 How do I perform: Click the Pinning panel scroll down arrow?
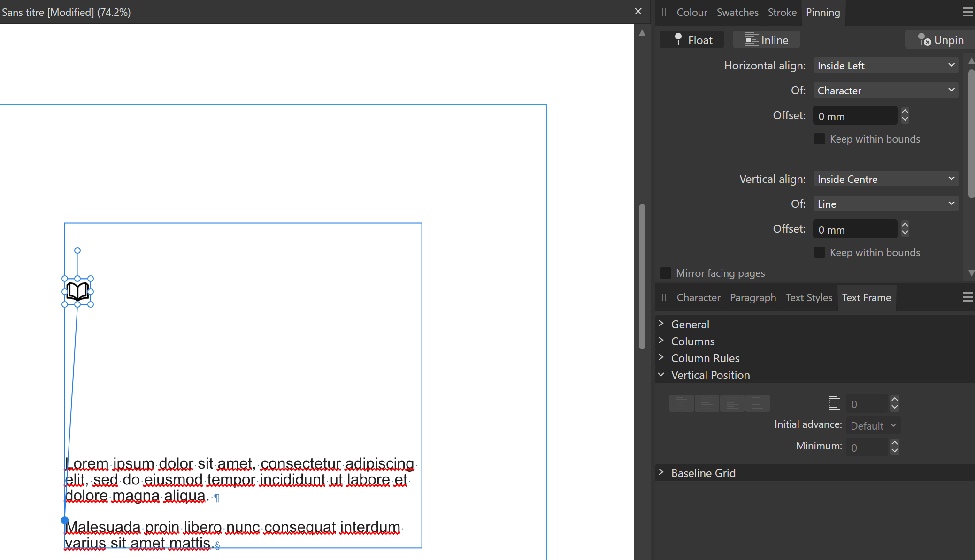971,273
